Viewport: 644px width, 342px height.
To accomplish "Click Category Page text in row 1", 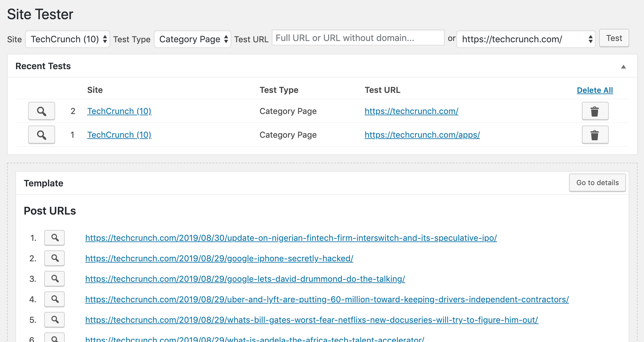I will 288,135.
